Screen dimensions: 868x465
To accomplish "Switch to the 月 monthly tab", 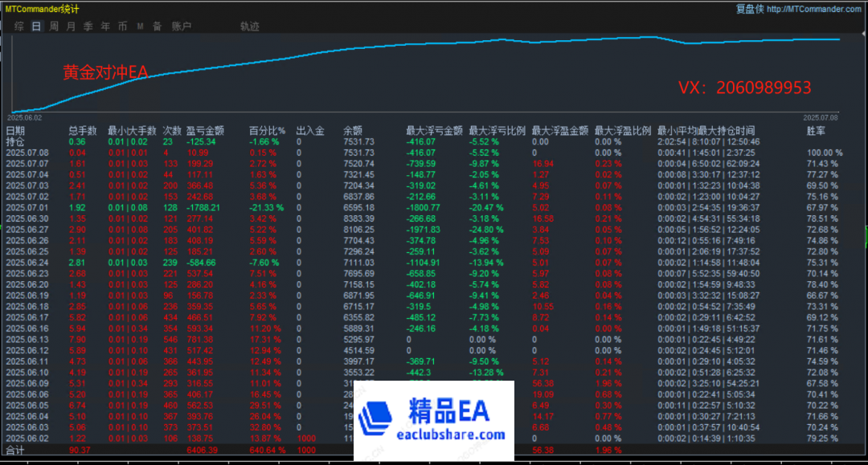I will tap(71, 27).
